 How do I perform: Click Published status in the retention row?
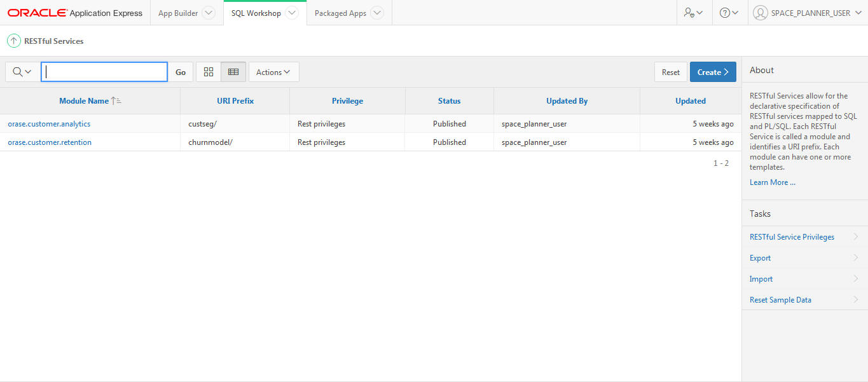tap(450, 142)
